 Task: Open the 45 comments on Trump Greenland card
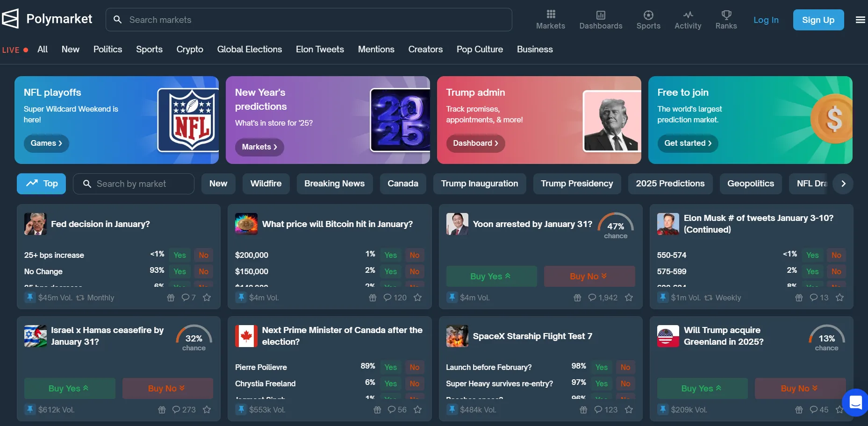pos(819,410)
